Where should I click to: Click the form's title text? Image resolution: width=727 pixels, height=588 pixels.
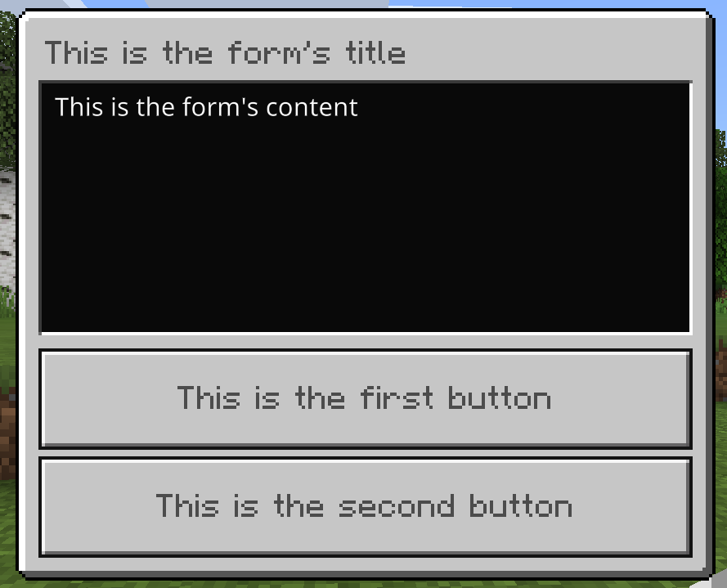point(226,52)
